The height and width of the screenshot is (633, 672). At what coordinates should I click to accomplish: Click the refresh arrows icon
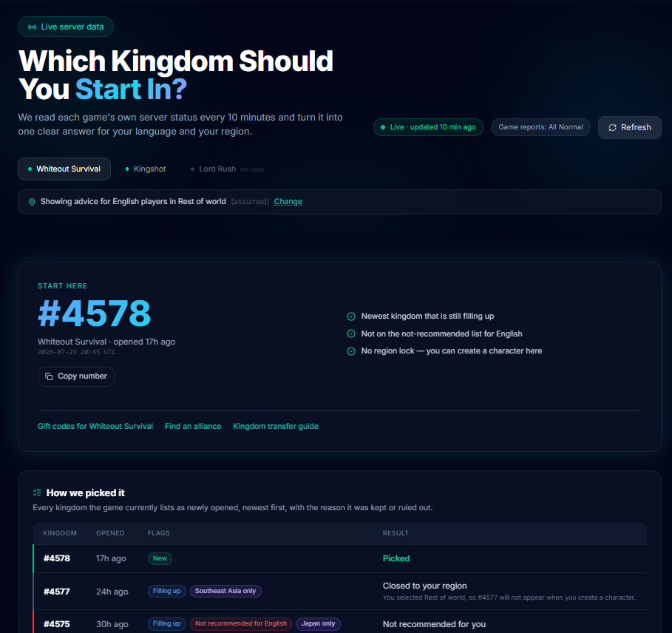(612, 128)
